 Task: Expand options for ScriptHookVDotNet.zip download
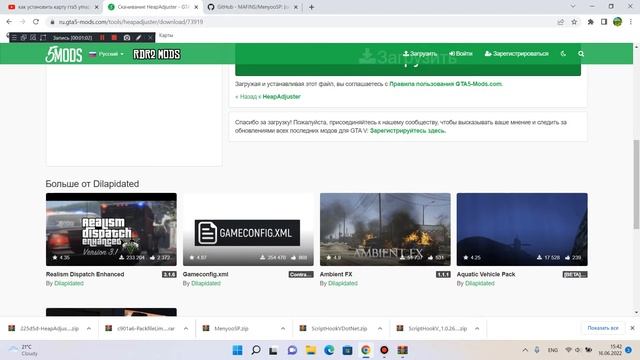tap(380, 328)
